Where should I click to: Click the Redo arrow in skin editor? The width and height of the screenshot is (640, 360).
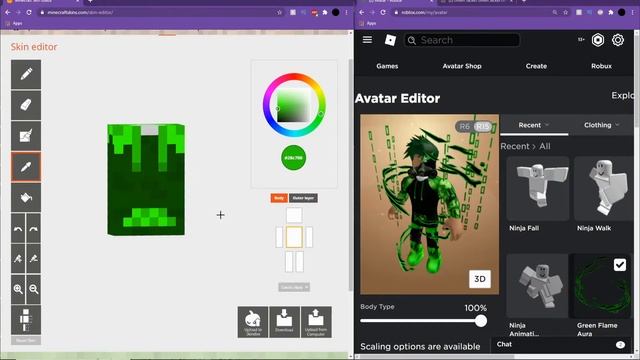(x=33, y=229)
